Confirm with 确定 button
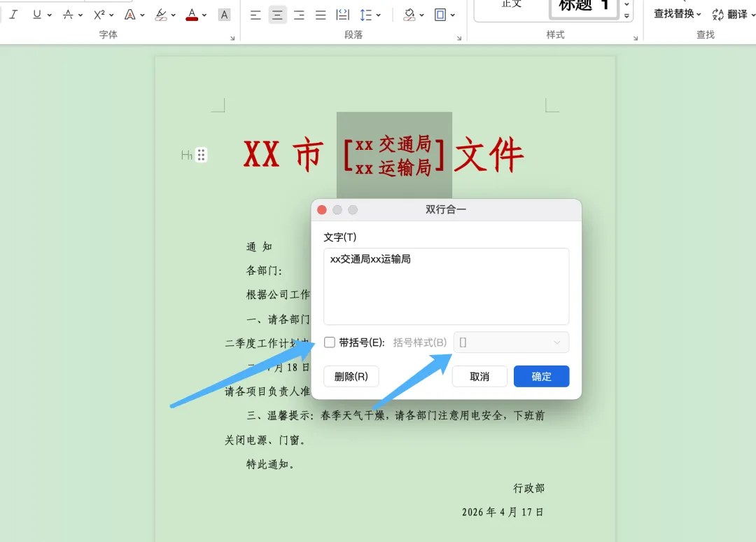756x542 pixels. 541,376
